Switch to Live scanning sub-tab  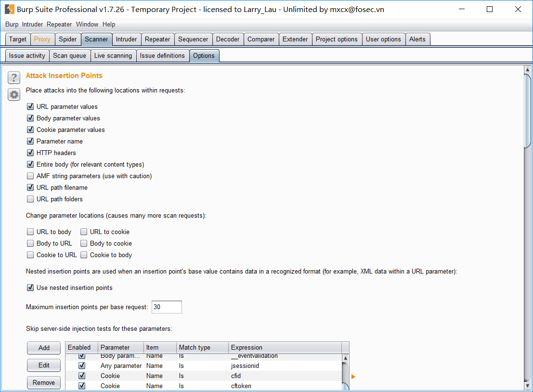tap(113, 55)
